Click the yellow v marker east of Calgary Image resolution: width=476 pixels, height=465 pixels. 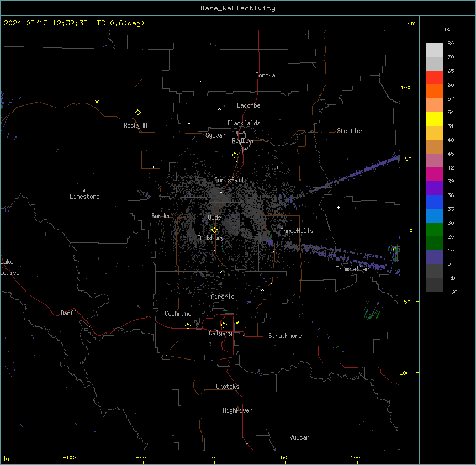[x=237, y=323]
